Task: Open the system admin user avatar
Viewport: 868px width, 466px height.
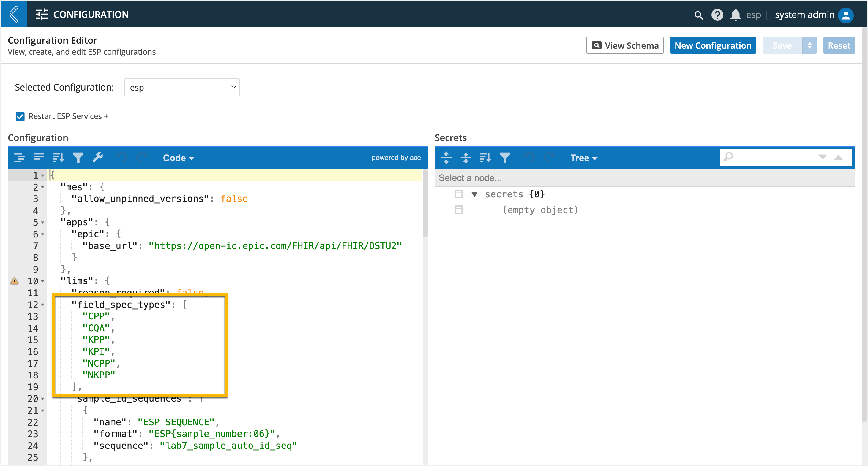Action: pyautogui.click(x=846, y=15)
